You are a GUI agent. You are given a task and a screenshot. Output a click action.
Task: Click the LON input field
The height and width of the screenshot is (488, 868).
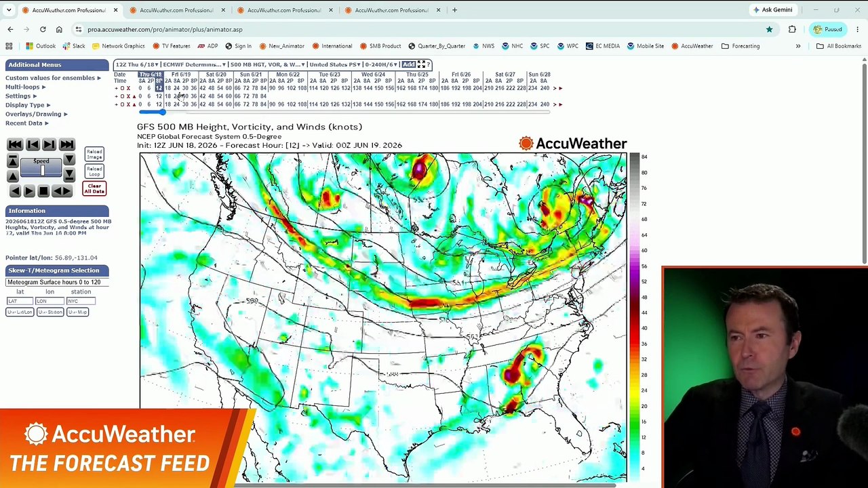point(50,301)
